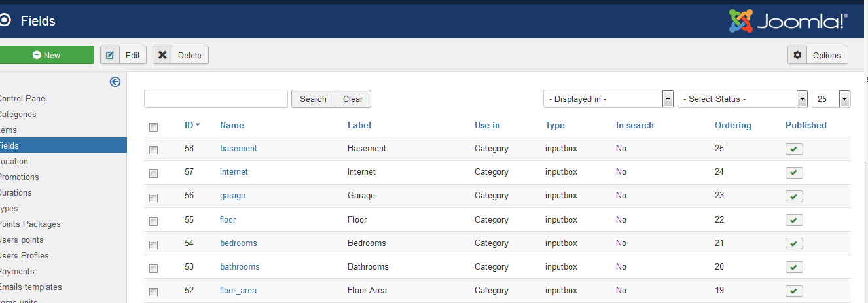Check the select-all checkbox in header
The width and height of the screenshot is (868, 303).
point(153,127)
